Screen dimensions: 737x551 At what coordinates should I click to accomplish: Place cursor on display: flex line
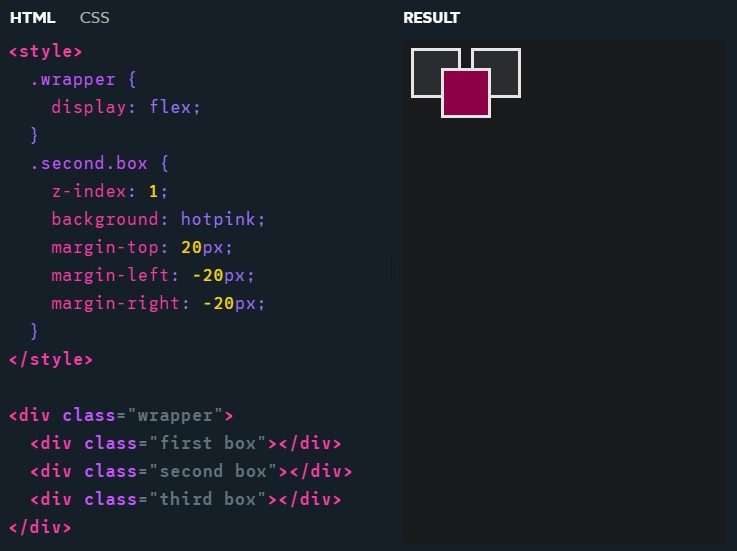click(126, 107)
